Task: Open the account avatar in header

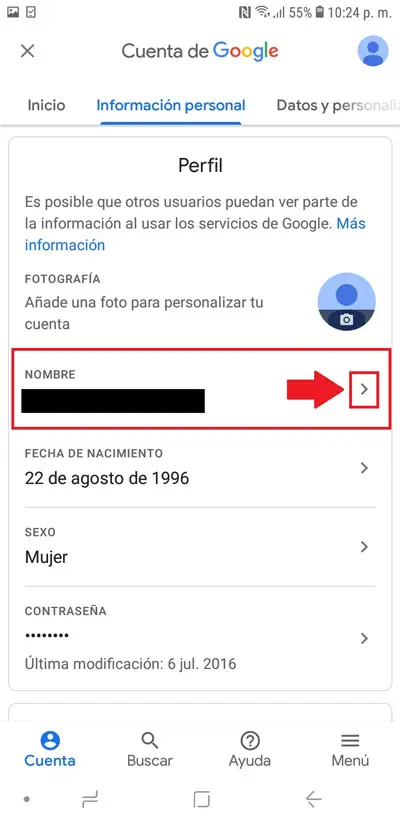Action: (x=373, y=51)
